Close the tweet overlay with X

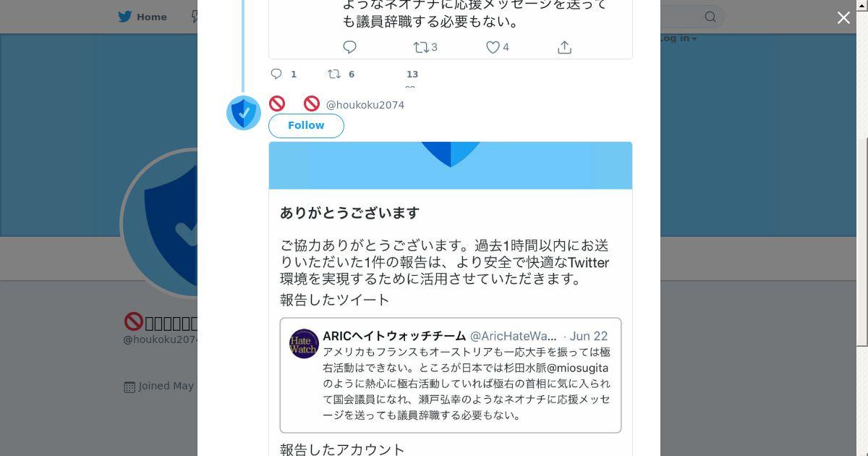click(x=843, y=17)
